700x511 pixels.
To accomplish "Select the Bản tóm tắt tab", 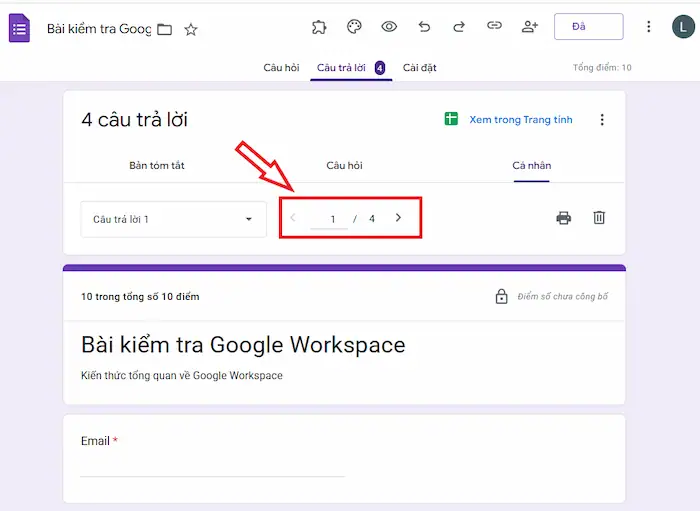I will point(157,165).
